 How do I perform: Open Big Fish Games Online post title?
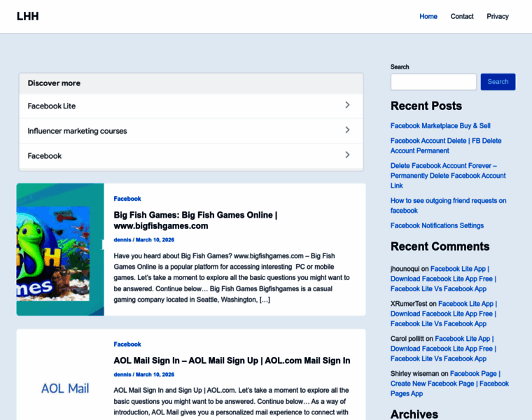pyautogui.click(x=195, y=220)
